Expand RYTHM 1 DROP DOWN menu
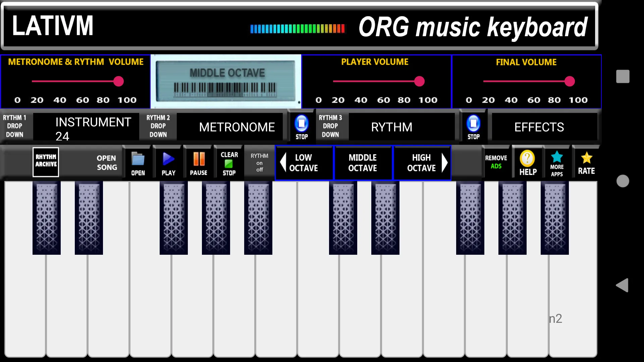 point(15,126)
